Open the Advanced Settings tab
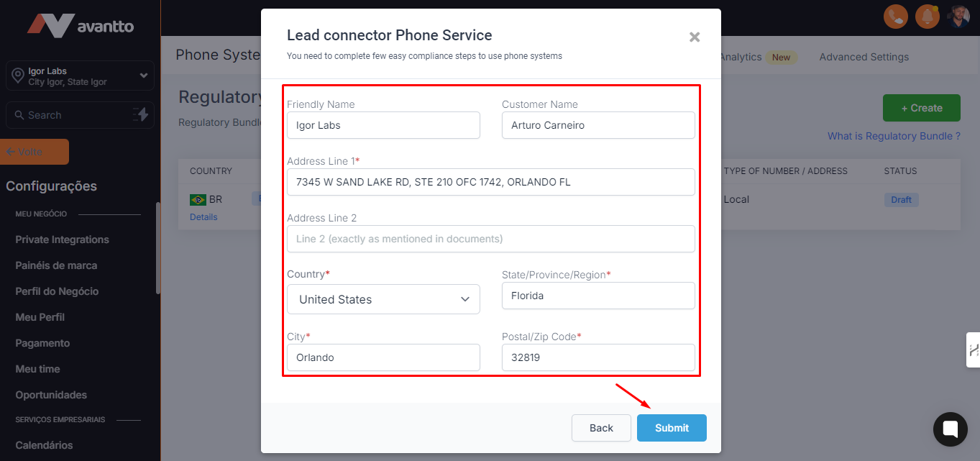The width and height of the screenshot is (980, 461). (x=864, y=57)
